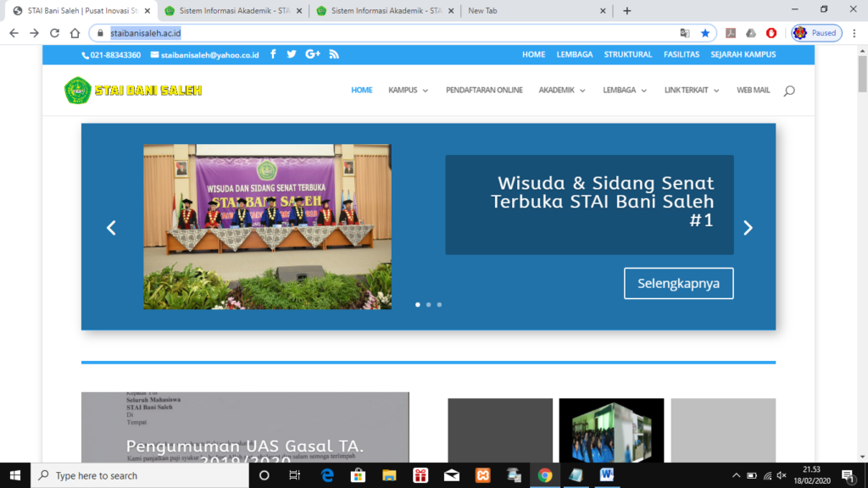Open the Paused profile button
The width and height of the screenshot is (868, 488).
pos(816,33)
